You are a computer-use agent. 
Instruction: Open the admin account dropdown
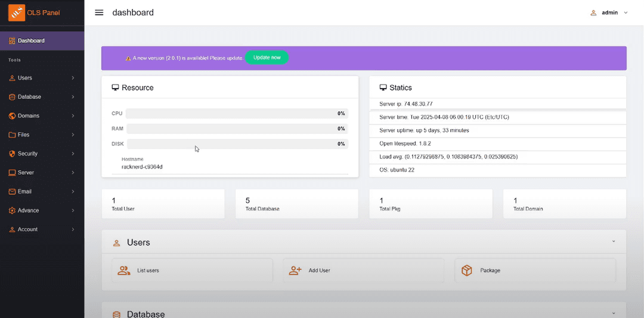click(x=609, y=13)
